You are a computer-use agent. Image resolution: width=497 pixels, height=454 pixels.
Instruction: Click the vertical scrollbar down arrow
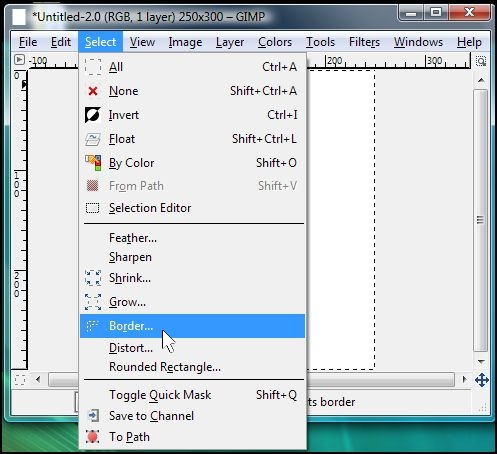[x=481, y=362]
